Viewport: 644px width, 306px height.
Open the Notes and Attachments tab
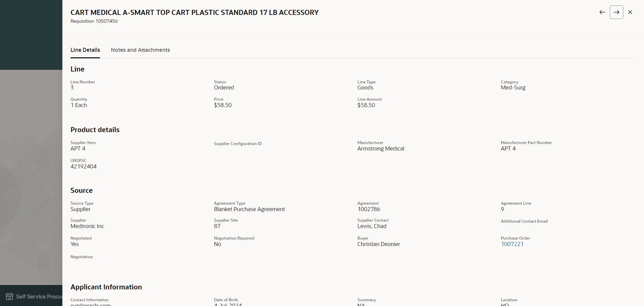(x=140, y=50)
